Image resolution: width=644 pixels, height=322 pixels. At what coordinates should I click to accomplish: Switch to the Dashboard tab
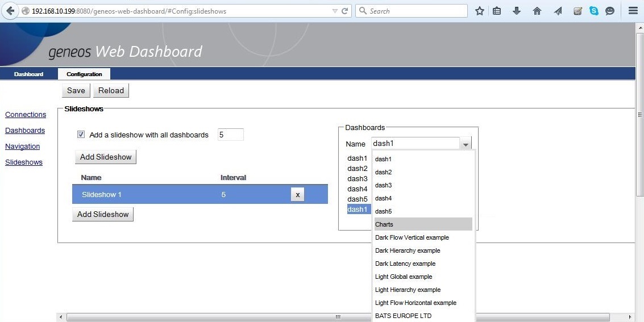[x=28, y=74]
